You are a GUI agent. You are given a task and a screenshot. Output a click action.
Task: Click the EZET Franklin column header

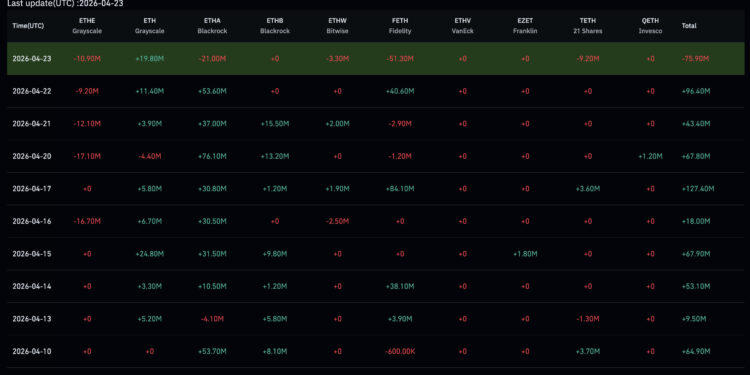coord(525,26)
